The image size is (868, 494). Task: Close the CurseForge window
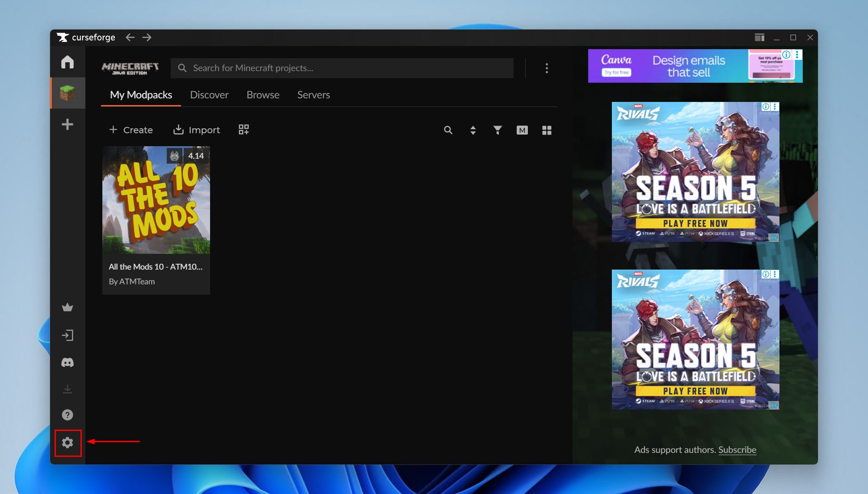tap(810, 38)
